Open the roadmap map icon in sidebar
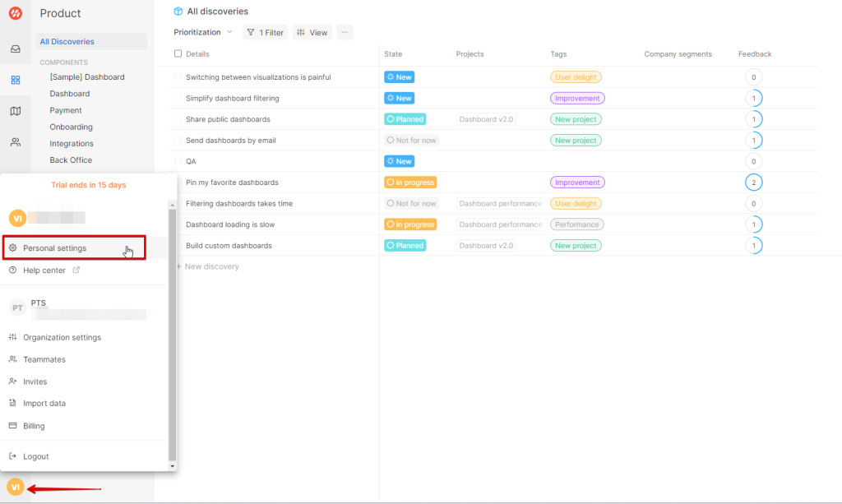Viewport: 842px width, 504px height. [x=15, y=111]
